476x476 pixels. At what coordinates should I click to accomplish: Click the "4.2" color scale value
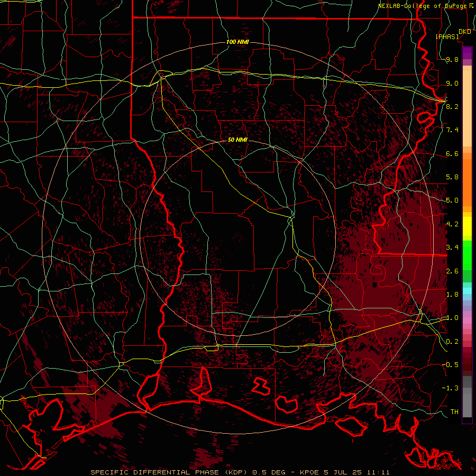pyautogui.click(x=452, y=224)
